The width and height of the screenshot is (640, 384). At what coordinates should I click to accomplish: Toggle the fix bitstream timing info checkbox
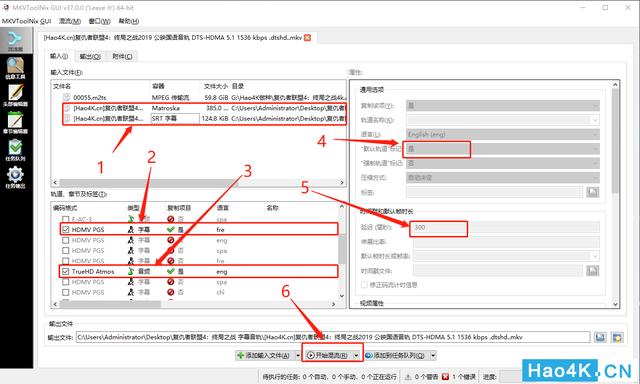[364, 285]
